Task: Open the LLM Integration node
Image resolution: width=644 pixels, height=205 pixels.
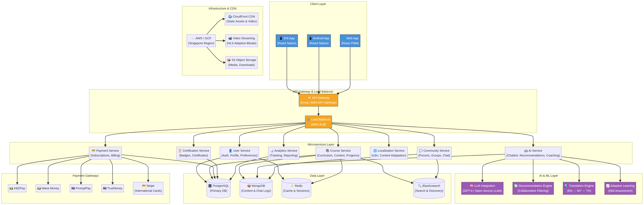Action: click(x=482, y=188)
